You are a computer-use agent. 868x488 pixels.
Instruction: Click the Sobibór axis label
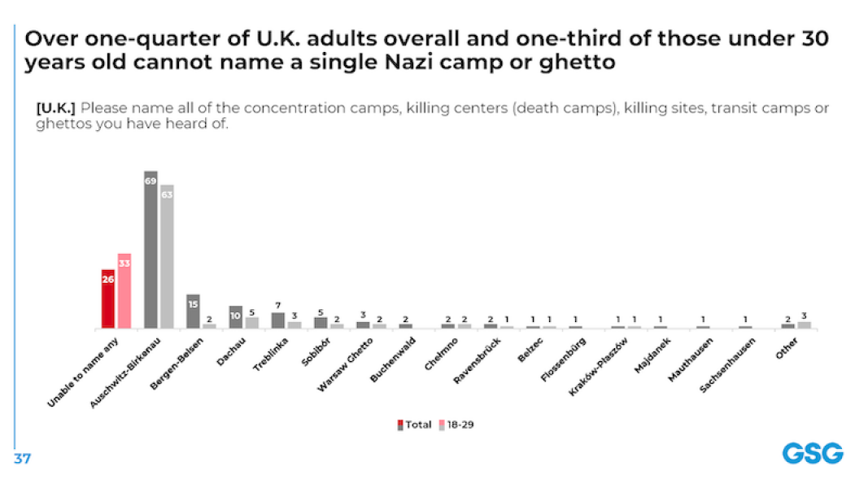[316, 351]
